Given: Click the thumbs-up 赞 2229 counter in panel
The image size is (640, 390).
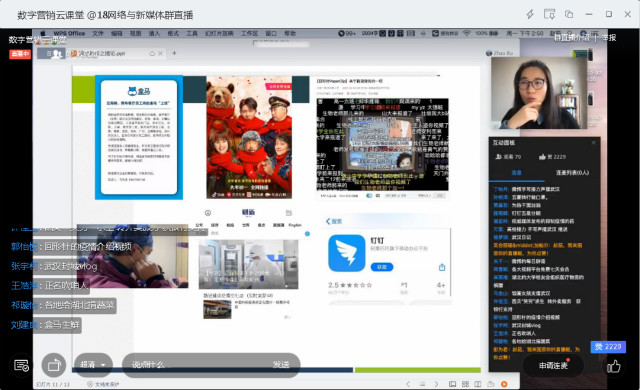Looking at the screenshot, I should point(552,157).
